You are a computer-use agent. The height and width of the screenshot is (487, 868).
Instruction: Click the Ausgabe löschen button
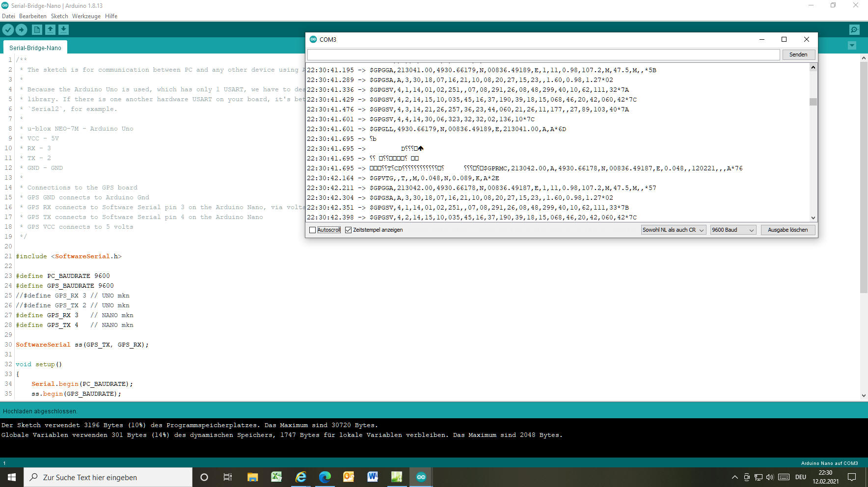(788, 230)
